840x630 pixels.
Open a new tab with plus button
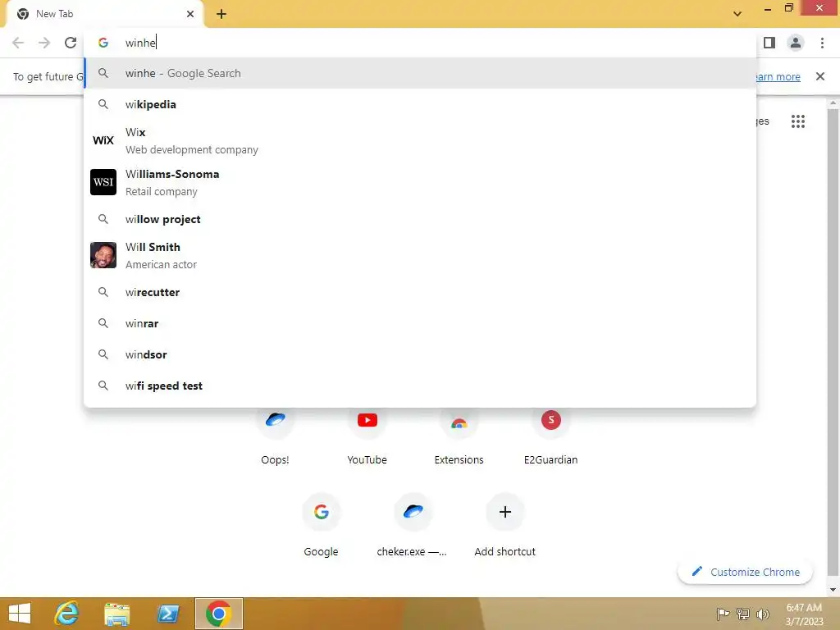(221, 14)
